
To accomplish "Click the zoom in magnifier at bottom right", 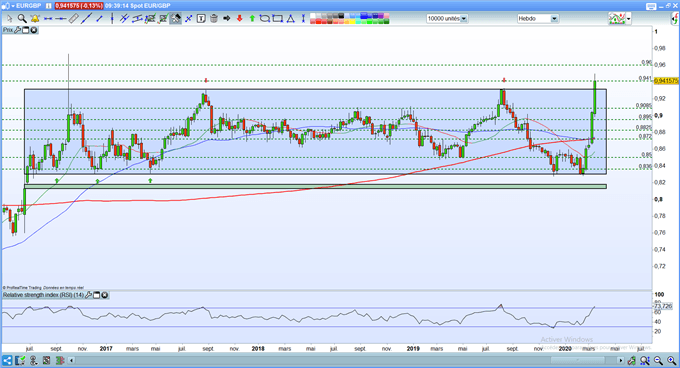I will pyautogui.click(x=671, y=360).
